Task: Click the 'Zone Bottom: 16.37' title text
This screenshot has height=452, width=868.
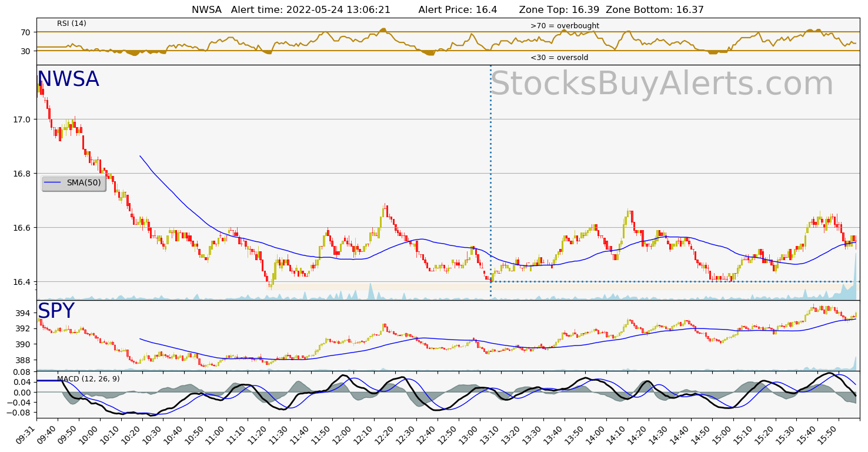Action: (655, 10)
